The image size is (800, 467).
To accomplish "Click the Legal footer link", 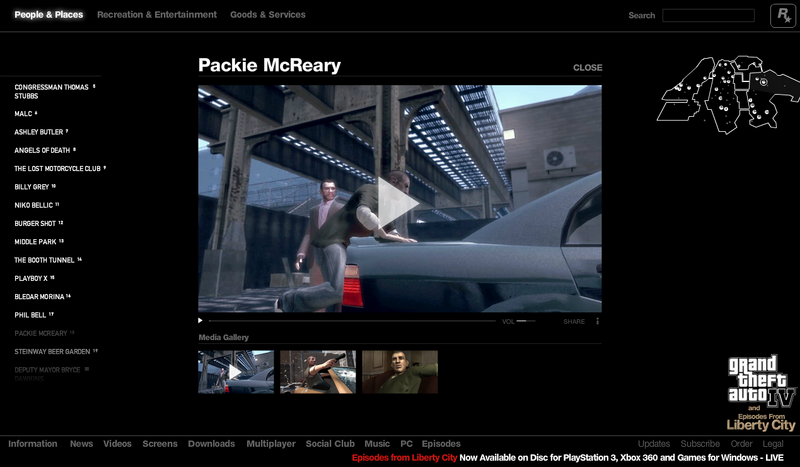I will point(773,444).
